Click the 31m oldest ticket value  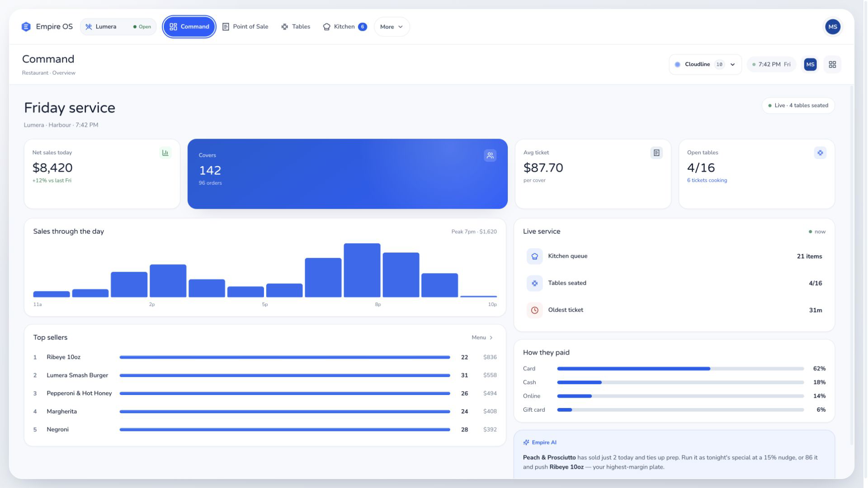pyautogui.click(x=816, y=310)
